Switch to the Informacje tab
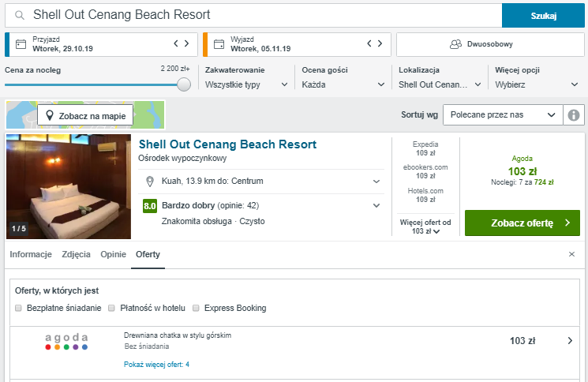Viewport: 588px width, 382px height. [x=31, y=254]
